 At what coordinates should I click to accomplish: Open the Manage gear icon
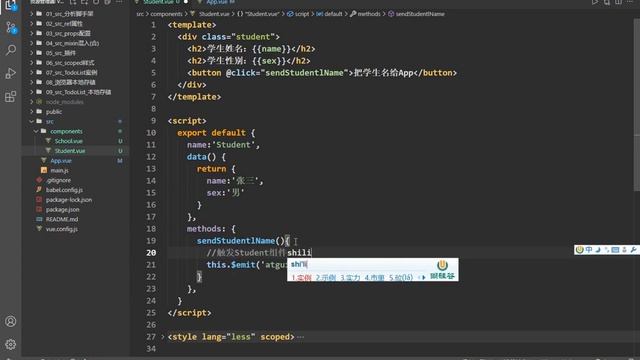point(11,344)
